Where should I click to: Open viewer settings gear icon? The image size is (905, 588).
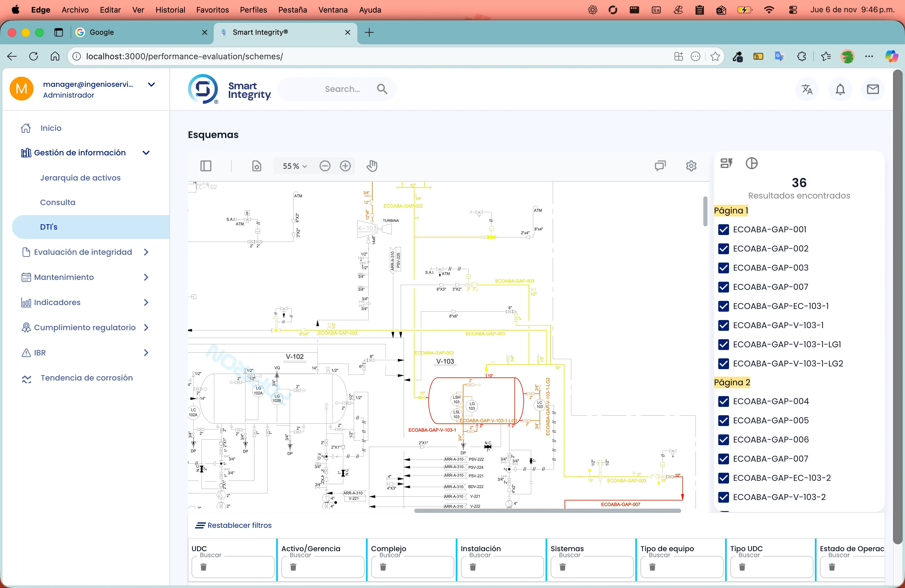coord(691,166)
